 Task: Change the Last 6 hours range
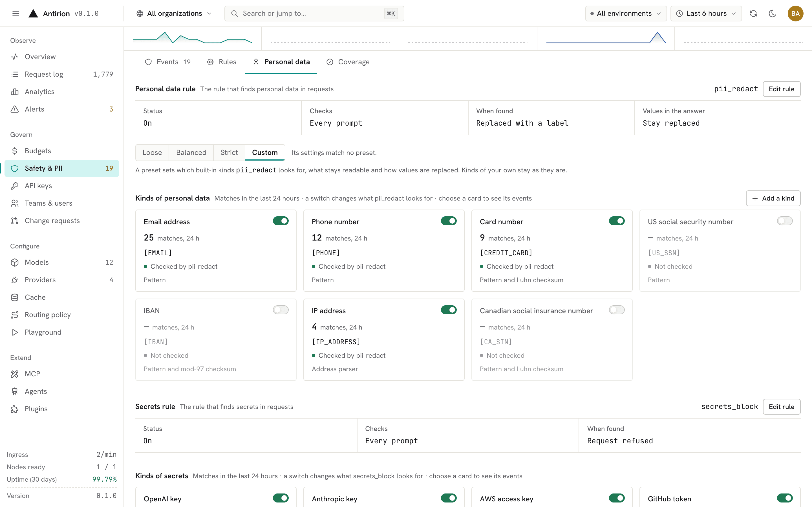[x=706, y=14]
